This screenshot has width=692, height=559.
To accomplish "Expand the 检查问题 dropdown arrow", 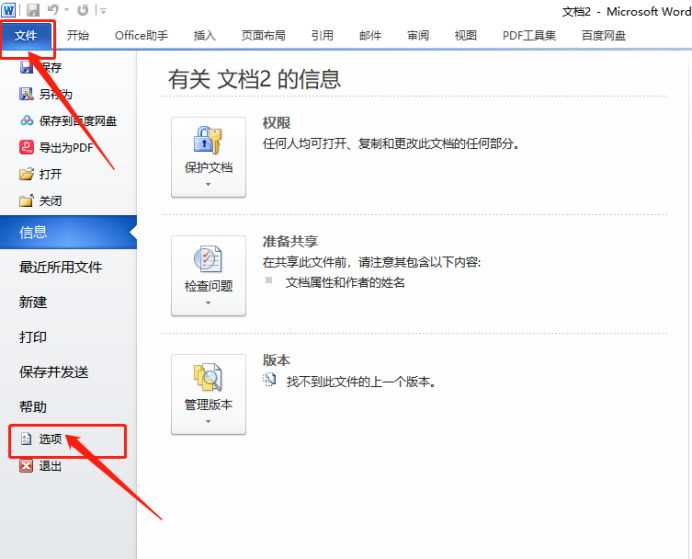I will point(208,303).
